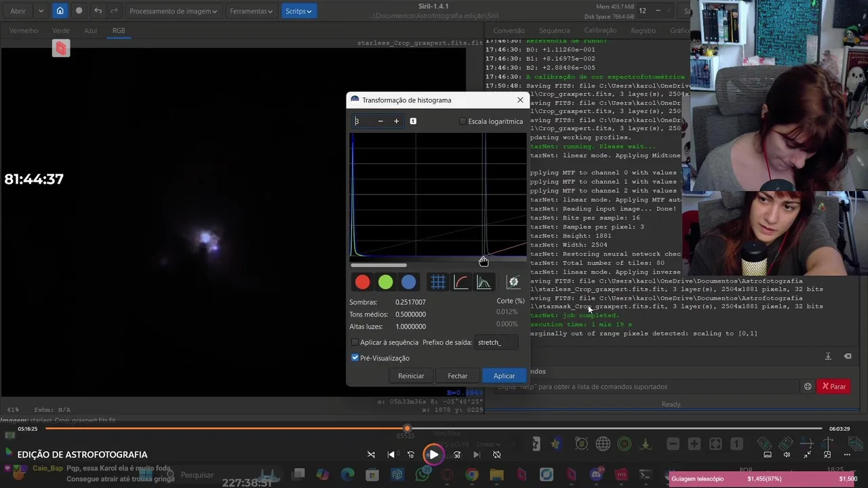This screenshot has width=868, height=488.
Task: Stop the script with the Parar button
Action: point(834,386)
